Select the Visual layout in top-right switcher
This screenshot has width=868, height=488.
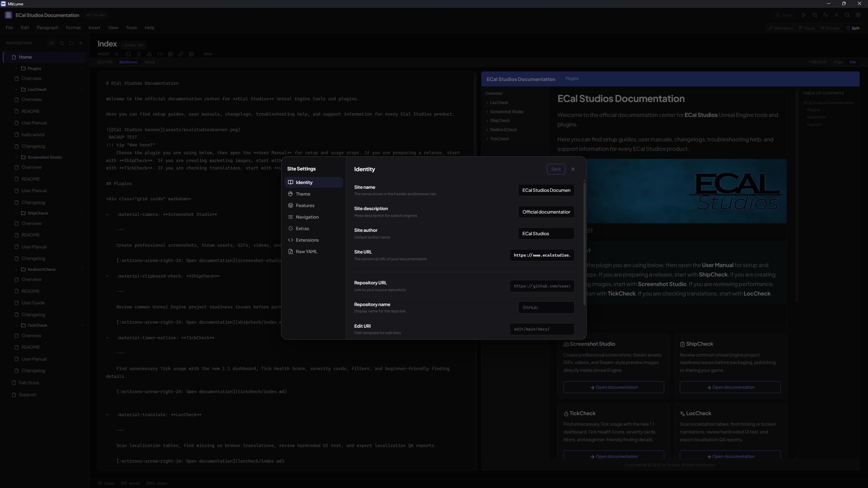coord(807,28)
